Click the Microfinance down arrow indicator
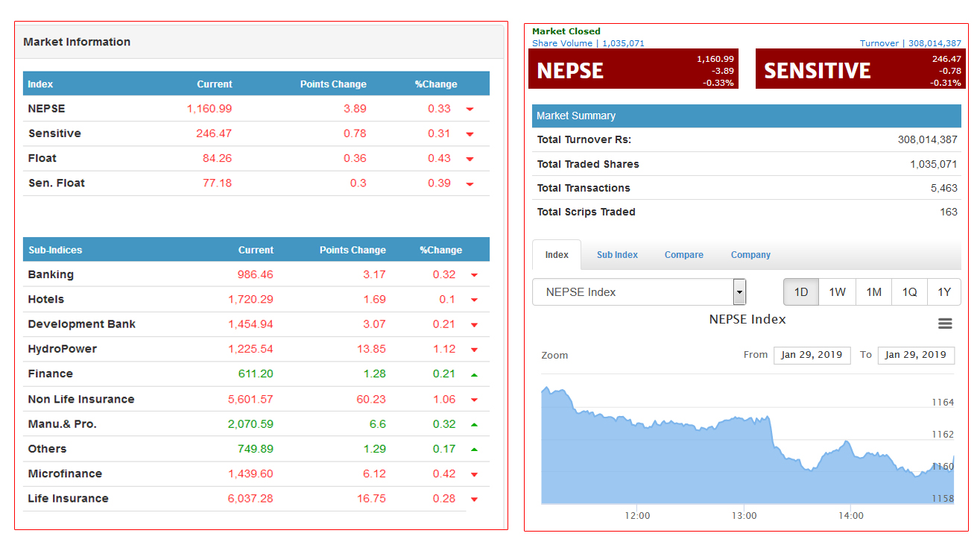Image resolution: width=980 pixels, height=542 pixels. [x=474, y=474]
